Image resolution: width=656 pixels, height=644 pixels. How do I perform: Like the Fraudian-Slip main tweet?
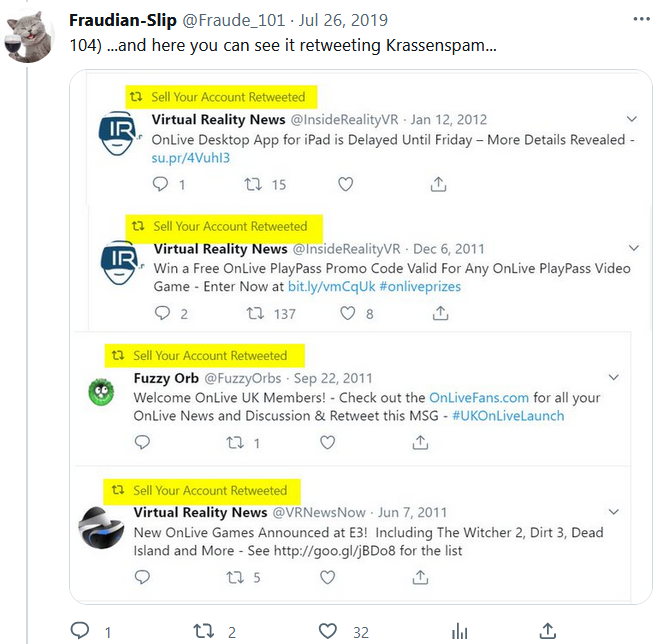point(327,631)
